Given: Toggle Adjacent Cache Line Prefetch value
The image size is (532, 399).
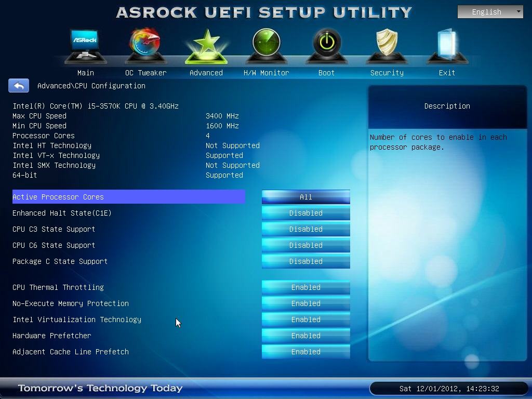Looking at the screenshot, I should [305, 352].
